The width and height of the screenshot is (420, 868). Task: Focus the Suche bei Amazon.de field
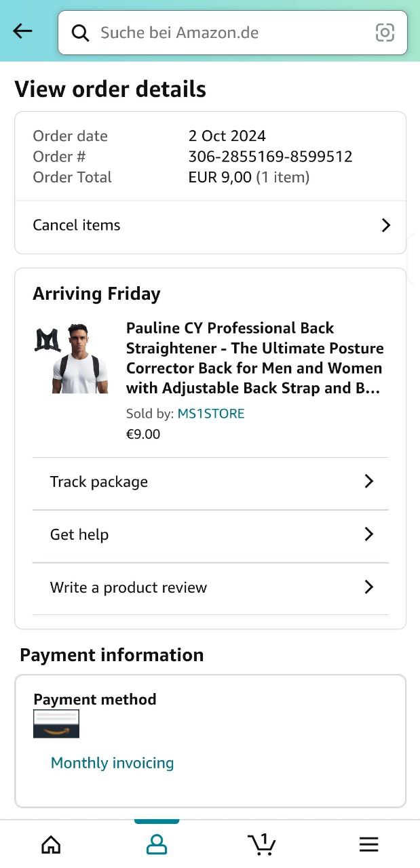(231, 33)
